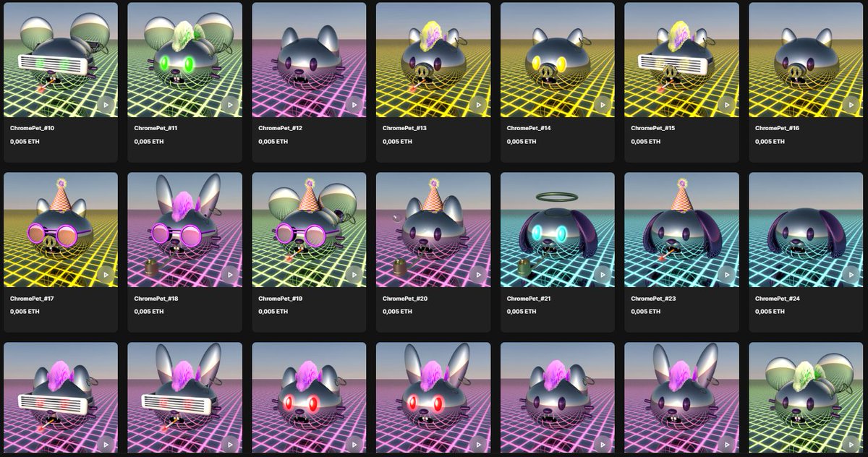
Task: Click 0,005 ETH price under ChromePet_#19
Action: tap(273, 312)
